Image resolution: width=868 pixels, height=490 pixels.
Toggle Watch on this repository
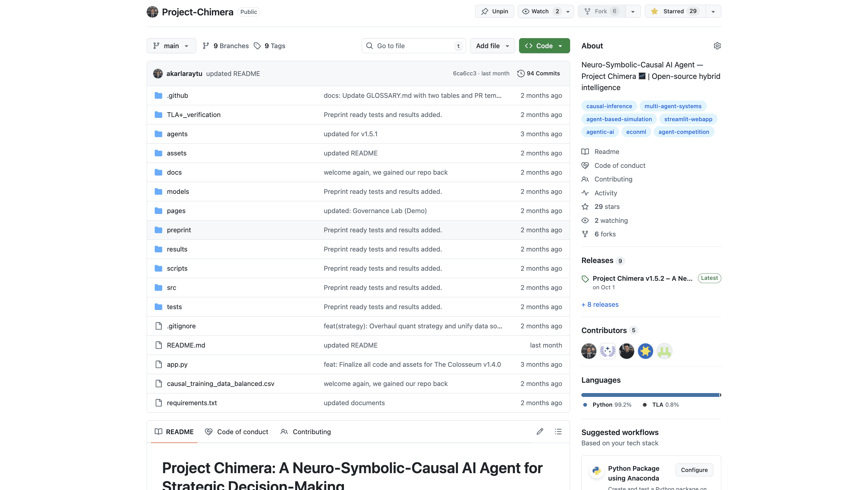coord(540,11)
